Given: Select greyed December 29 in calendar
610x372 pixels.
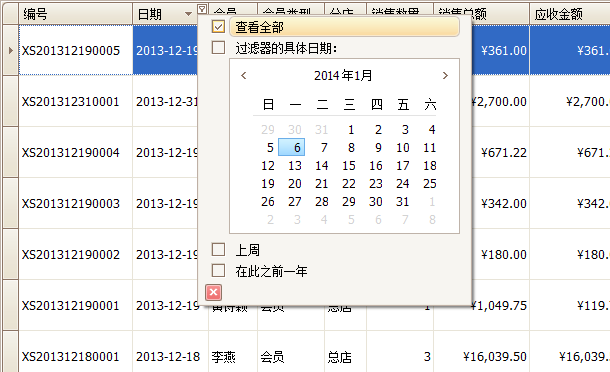Looking at the screenshot, I should 268,130.
